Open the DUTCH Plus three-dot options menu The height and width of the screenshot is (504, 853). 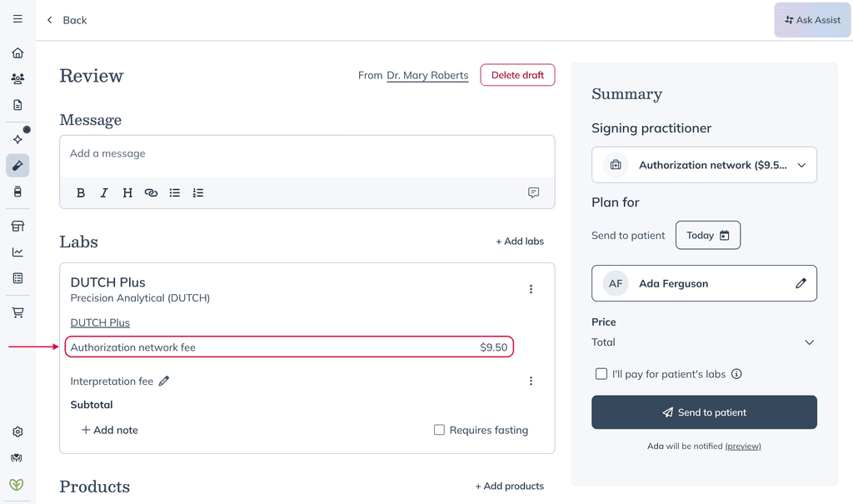tap(531, 289)
